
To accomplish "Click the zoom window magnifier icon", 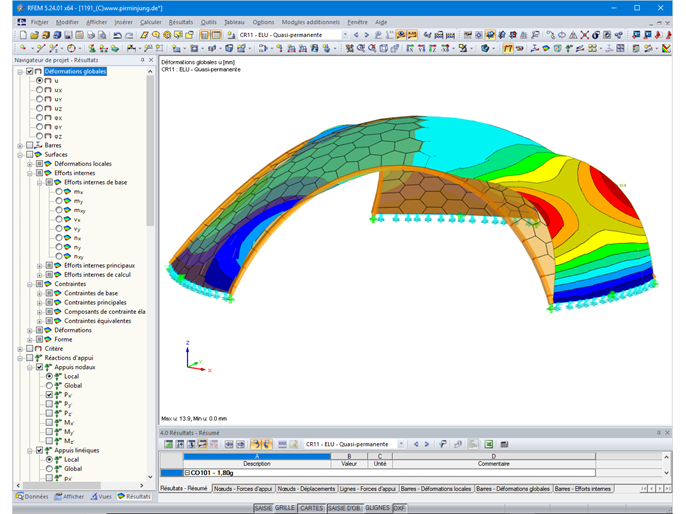I will 361,49.
